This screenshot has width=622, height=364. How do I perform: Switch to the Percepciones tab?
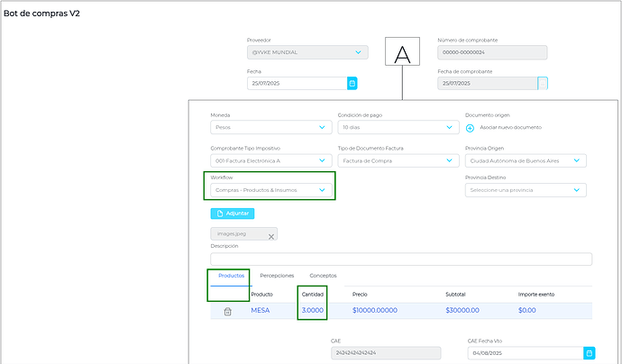pyautogui.click(x=277, y=276)
